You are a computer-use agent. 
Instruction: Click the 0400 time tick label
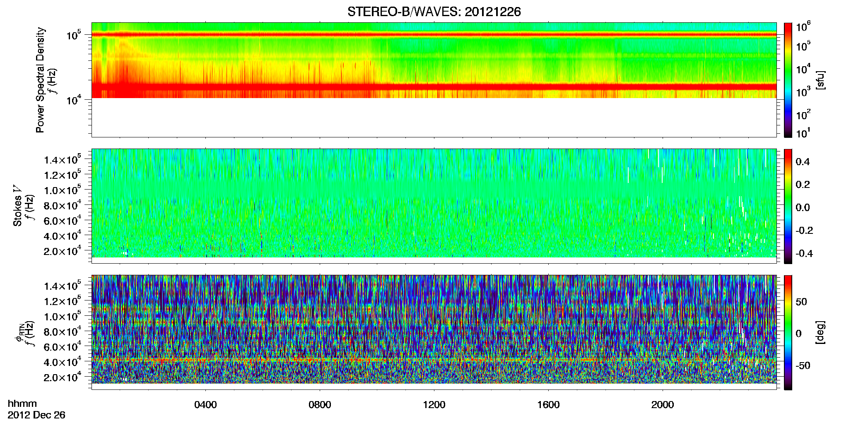[x=205, y=405]
